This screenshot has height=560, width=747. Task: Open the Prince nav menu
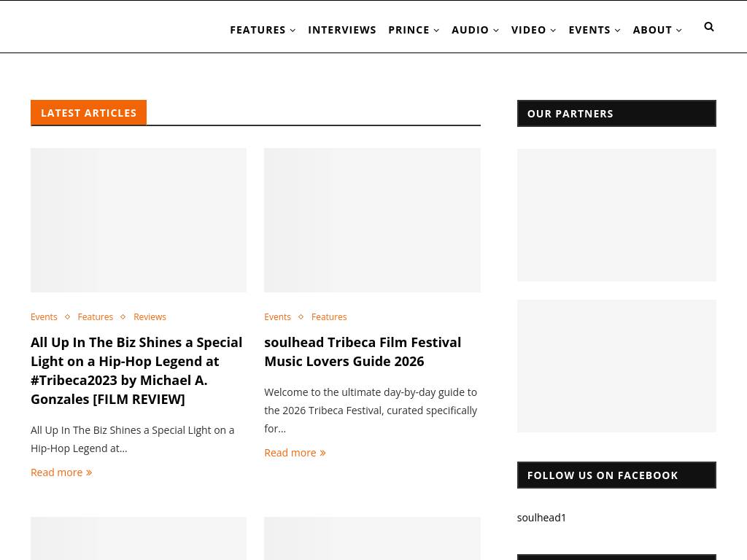[x=409, y=30]
